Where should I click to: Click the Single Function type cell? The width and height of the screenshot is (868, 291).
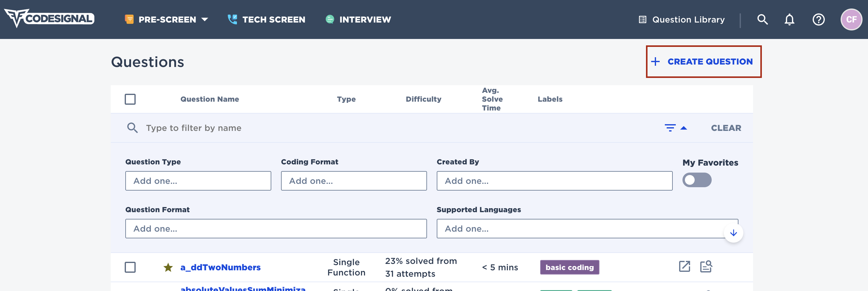coord(346,267)
